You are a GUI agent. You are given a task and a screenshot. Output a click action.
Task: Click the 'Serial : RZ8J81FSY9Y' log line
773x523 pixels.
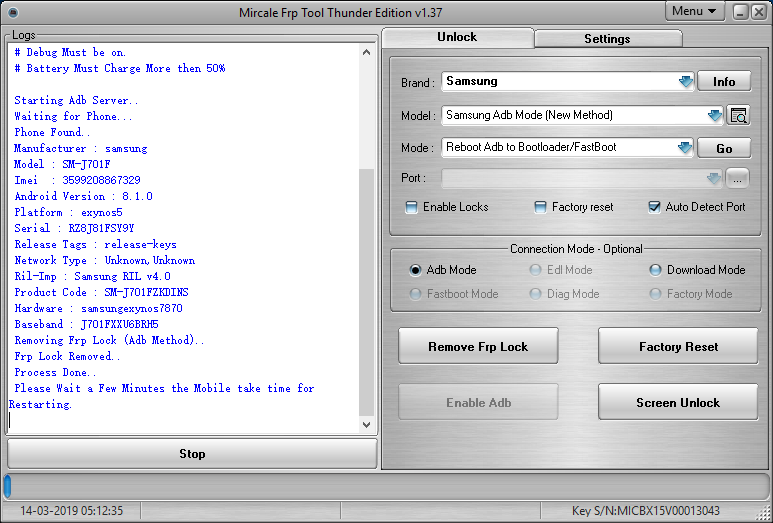74,228
